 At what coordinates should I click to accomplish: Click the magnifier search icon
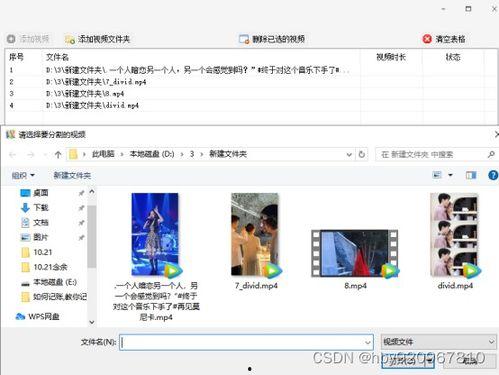[x=491, y=155]
